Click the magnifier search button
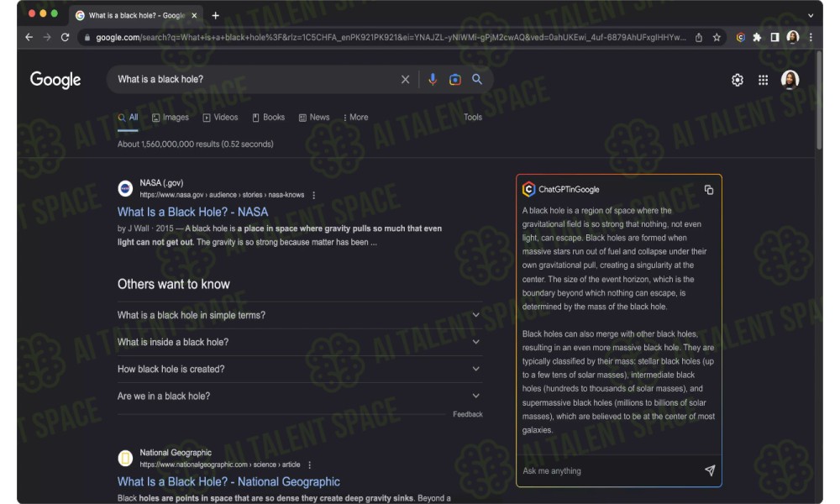This screenshot has height=504, width=840. coord(477,79)
